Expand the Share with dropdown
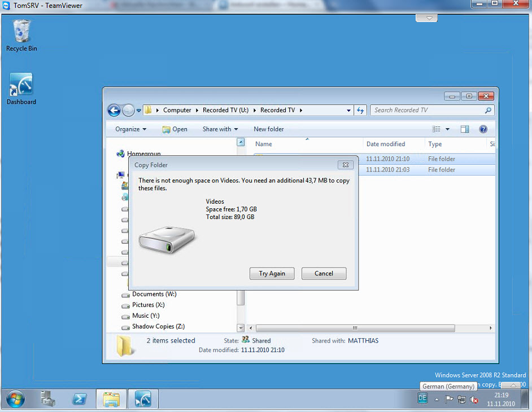532x412 pixels. tap(220, 129)
